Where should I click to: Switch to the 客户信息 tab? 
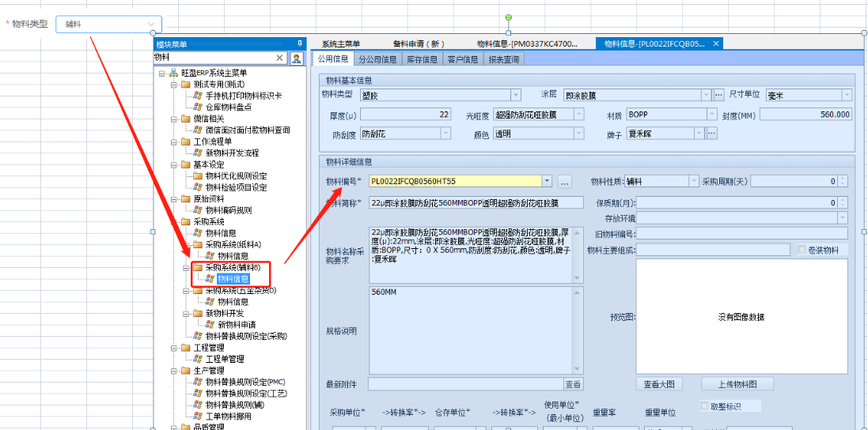point(463,59)
